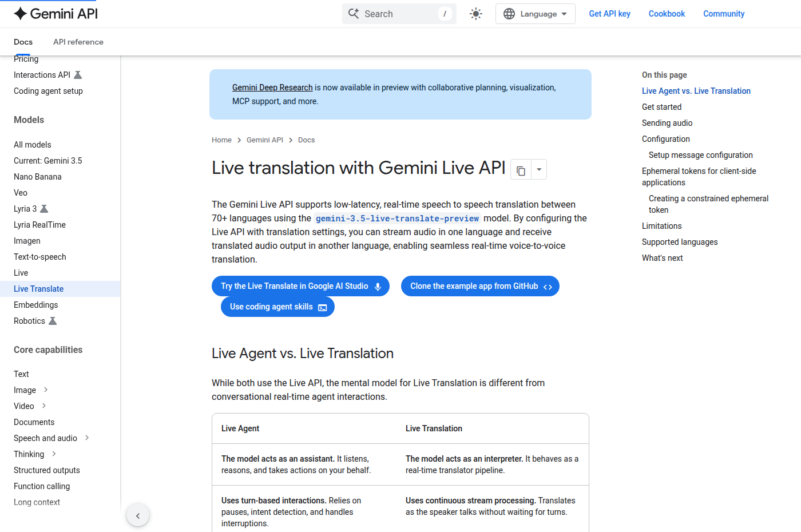Click the flask icon next to Interactions API
This screenshot has height=532, width=801.
click(x=78, y=75)
